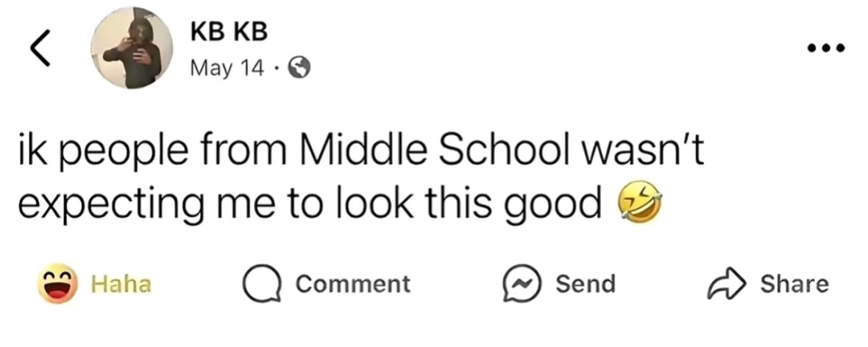Click the yellow Haha reaction label

tap(121, 284)
